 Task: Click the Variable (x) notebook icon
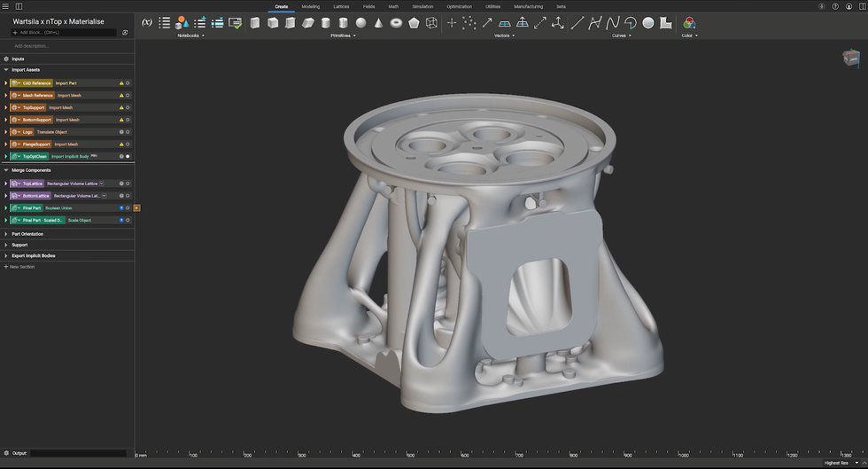click(x=147, y=23)
